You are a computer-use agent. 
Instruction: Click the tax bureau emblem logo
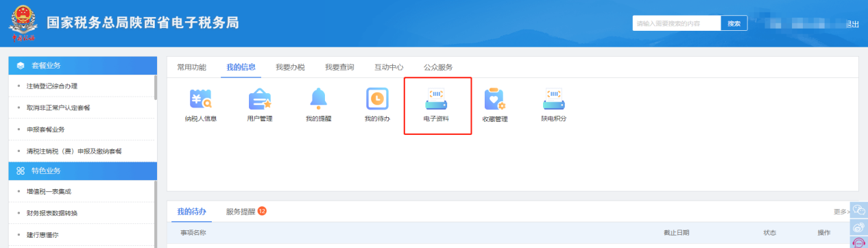coord(23,23)
